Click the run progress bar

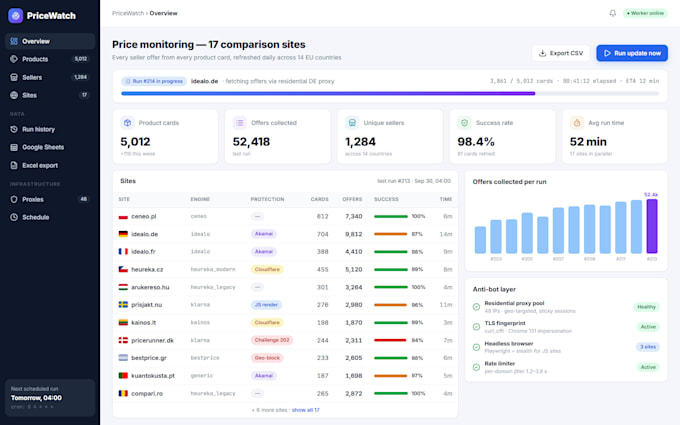pos(390,93)
